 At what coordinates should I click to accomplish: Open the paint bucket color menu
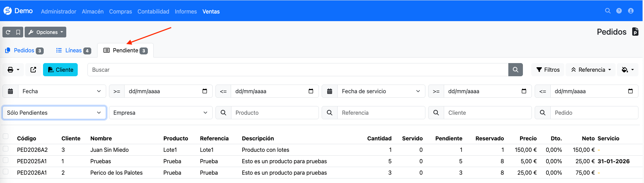[x=627, y=70]
